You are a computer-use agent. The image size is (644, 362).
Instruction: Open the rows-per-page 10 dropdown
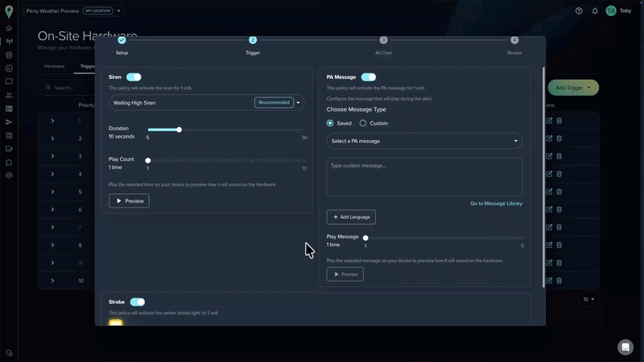click(x=588, y=299)
